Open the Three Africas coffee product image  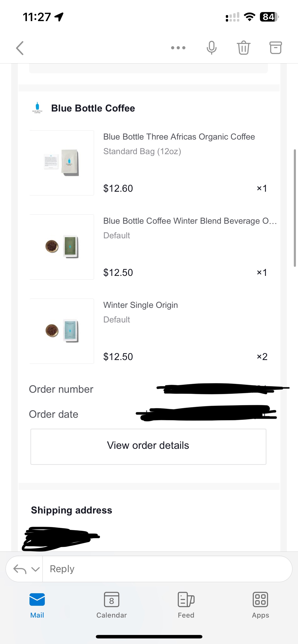62,163
